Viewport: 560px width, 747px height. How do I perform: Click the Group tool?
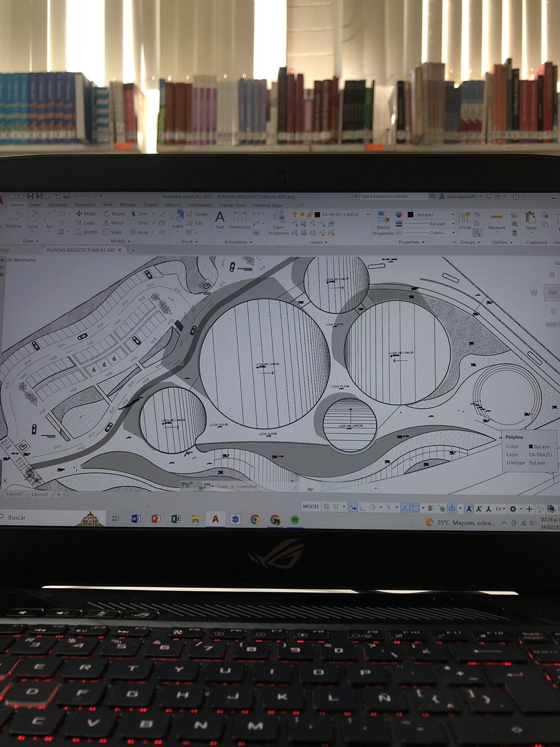(x=465, y=220)
